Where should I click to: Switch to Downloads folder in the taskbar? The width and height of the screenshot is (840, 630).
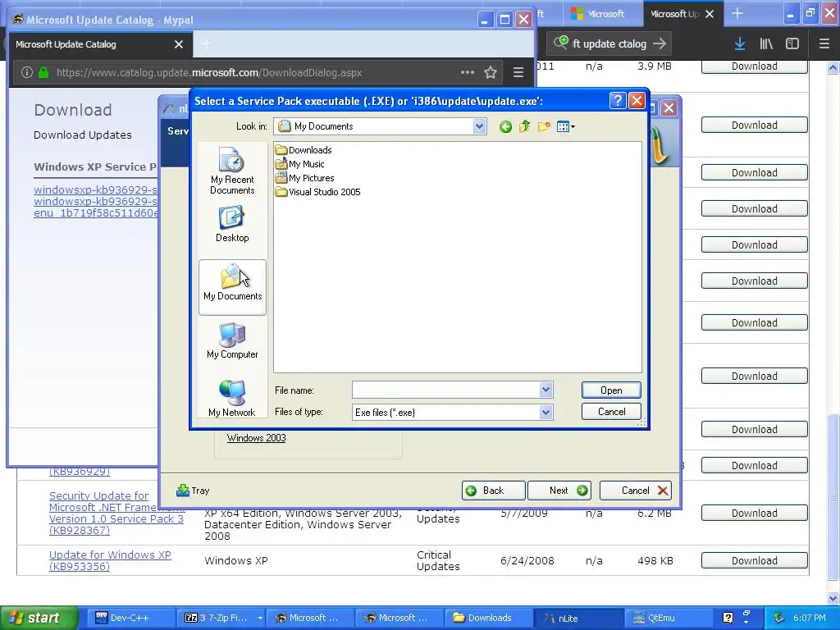487,618
